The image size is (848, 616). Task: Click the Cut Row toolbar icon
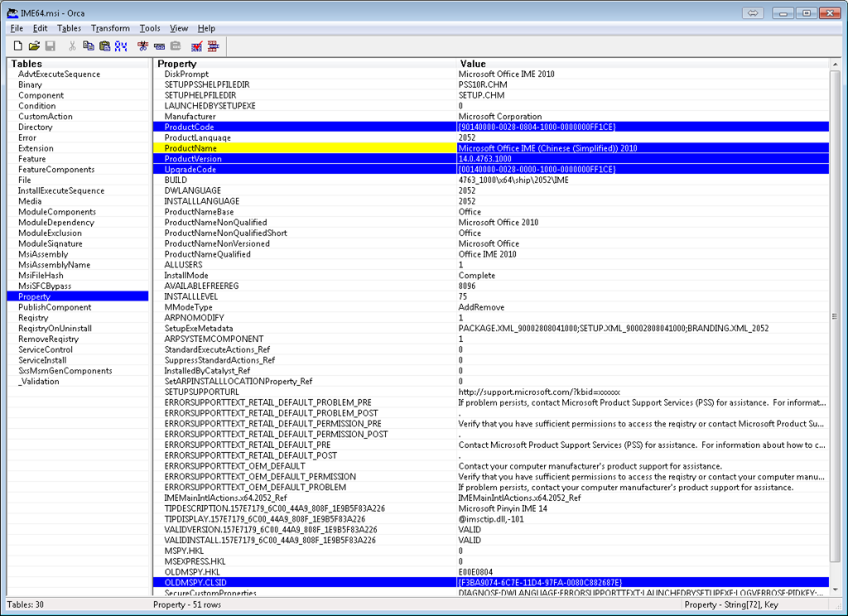click(143, 46)
